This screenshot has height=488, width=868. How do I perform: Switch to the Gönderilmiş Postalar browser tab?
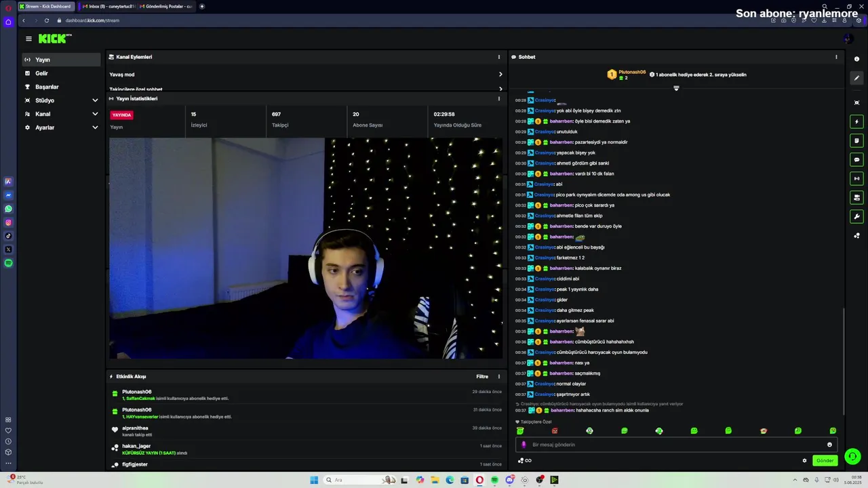[166, 6]
